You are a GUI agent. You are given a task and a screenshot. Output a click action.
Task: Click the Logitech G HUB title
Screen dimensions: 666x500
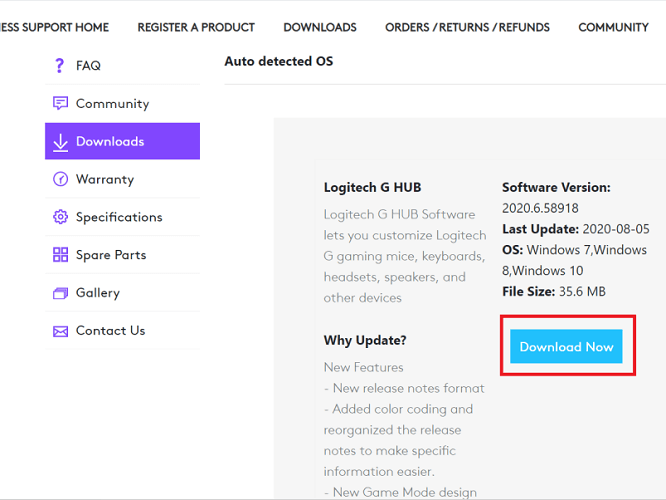tap(373, 187)
